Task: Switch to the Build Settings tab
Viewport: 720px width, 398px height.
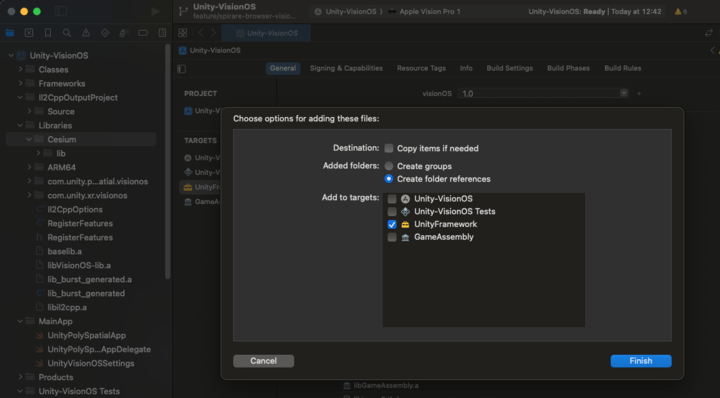Action: 510,68
